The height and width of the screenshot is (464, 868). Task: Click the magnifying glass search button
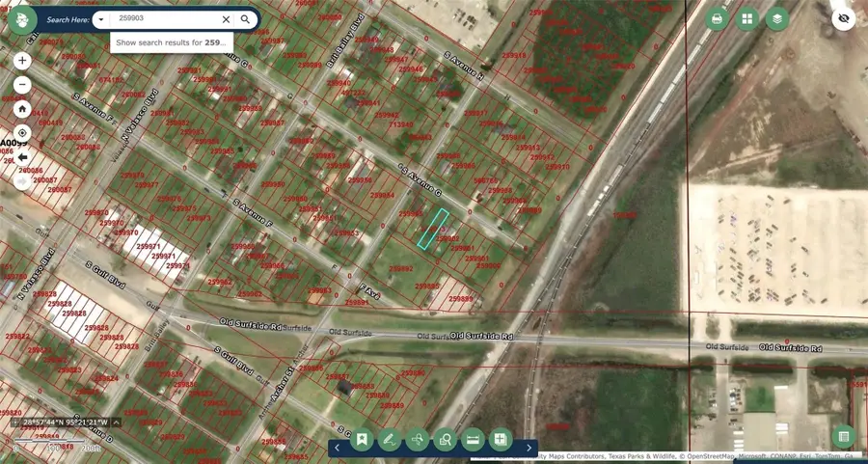pos(245,19)
